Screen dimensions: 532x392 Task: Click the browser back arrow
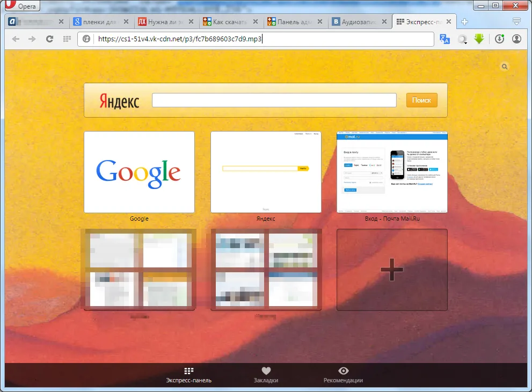click(16, 39)
